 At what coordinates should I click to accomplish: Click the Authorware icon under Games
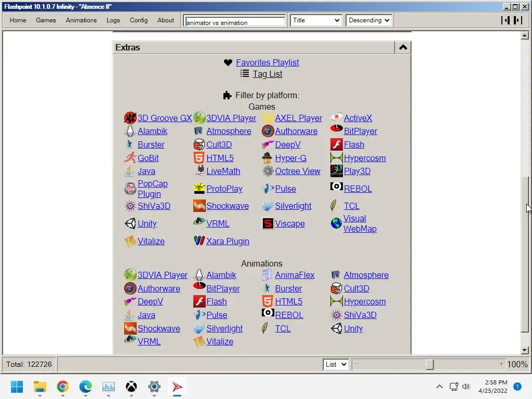tap(268, 131)
